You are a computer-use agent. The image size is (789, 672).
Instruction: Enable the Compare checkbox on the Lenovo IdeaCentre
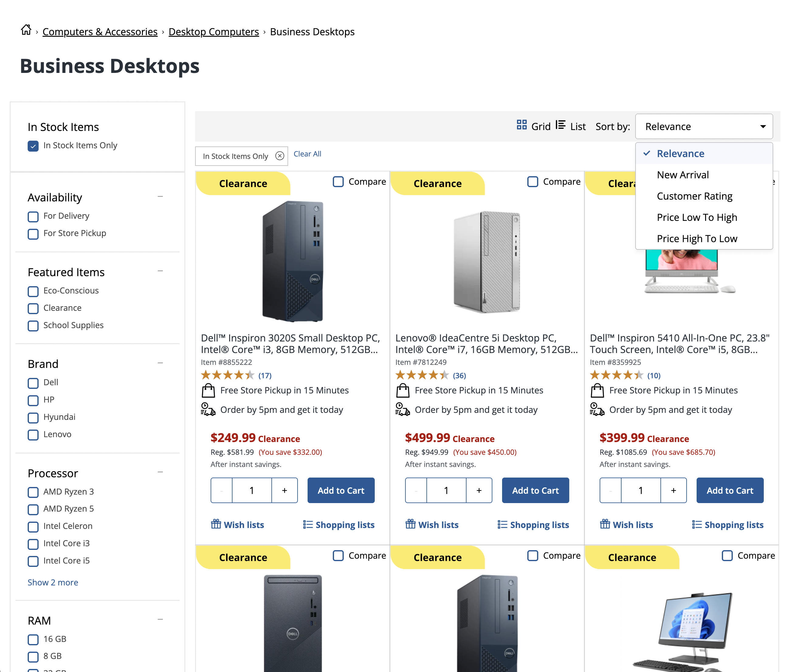point(532,181)
